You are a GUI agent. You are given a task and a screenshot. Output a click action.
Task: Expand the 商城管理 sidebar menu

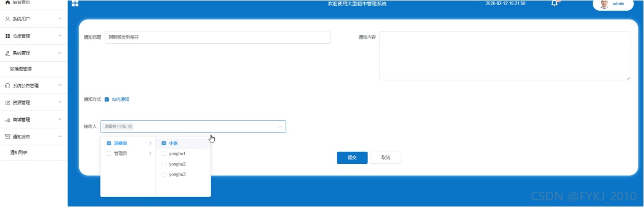(60, 120)
